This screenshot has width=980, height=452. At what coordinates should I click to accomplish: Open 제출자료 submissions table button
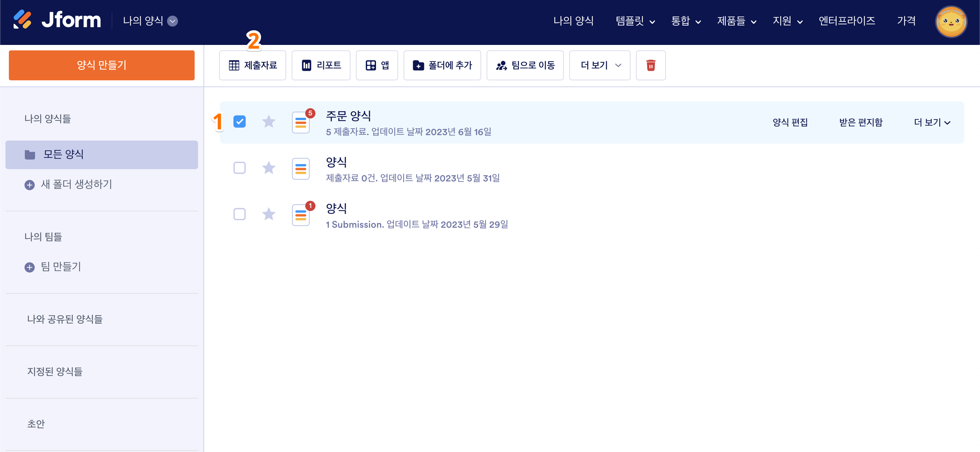click(x=252, y=65)
